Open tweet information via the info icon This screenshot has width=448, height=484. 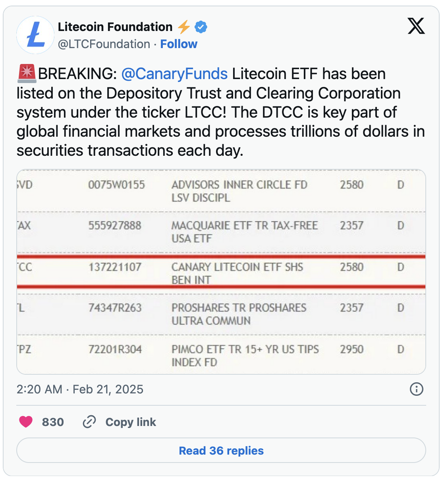pyautogui.click(x=417, y=389)
